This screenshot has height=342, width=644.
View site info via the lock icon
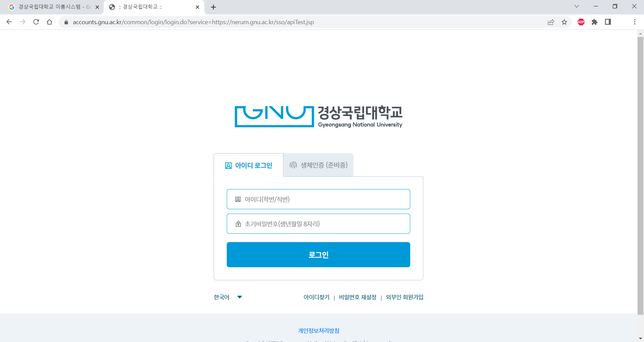66,22
